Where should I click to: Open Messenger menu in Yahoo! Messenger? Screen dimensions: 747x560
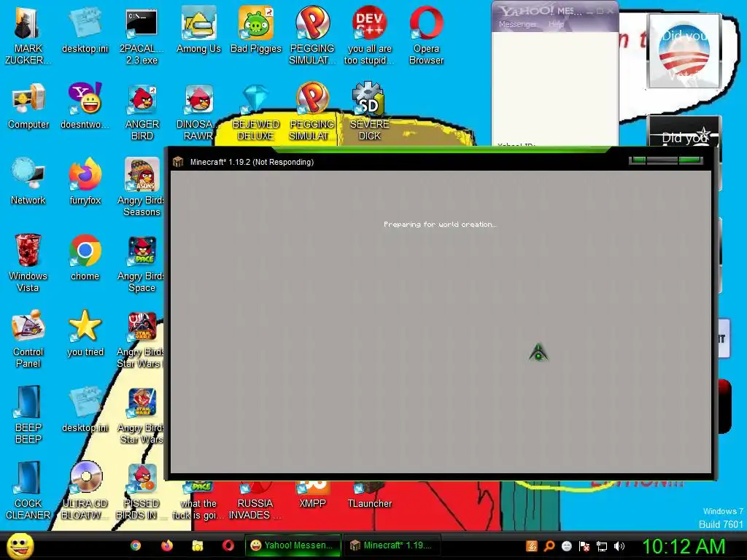(x=517, y=24)
